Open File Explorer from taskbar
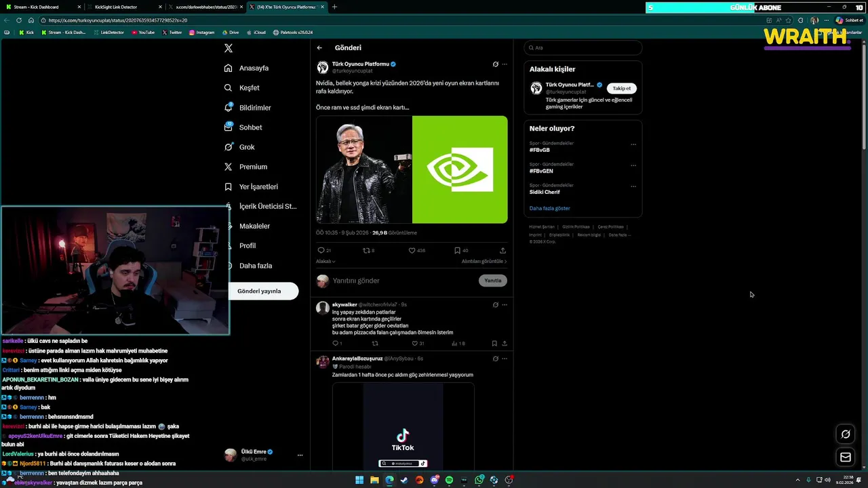This screenshot has height=488, width=868. click(x=374, y=480)
